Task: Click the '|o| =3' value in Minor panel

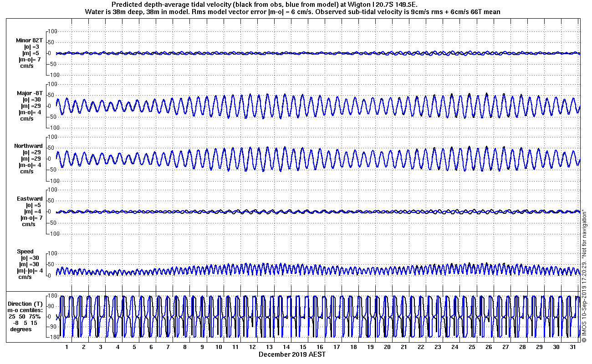Action: tap(32, 47)
